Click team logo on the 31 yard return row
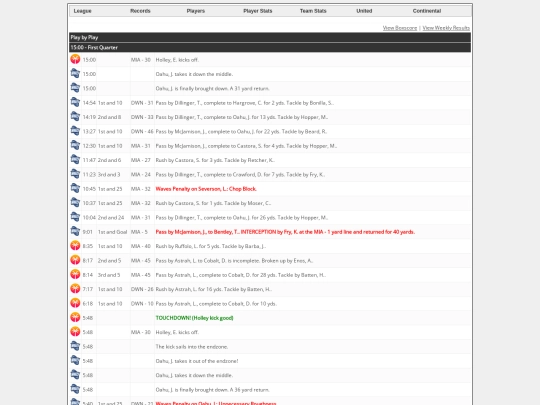This screenshot has width=540, height=405. click(x=75, y=88)
